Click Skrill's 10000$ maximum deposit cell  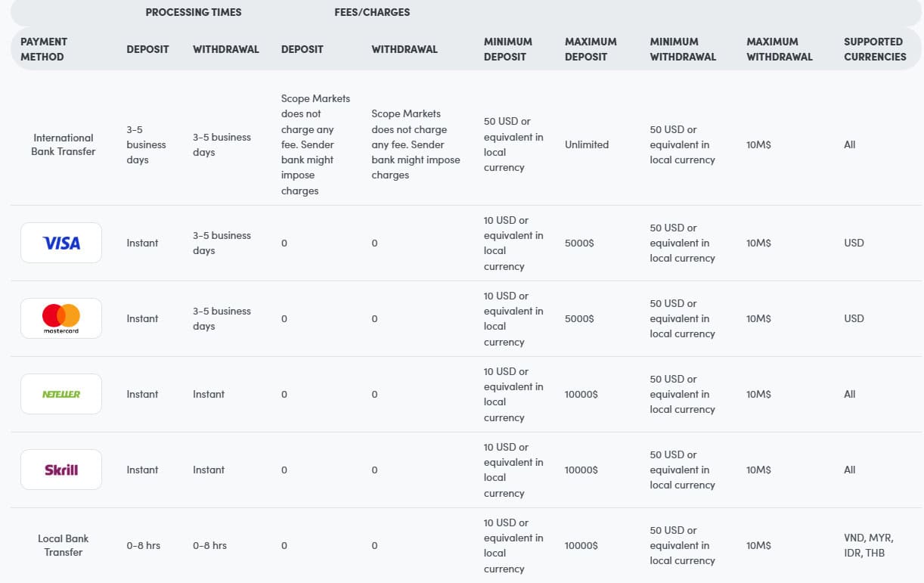[581, 470]
